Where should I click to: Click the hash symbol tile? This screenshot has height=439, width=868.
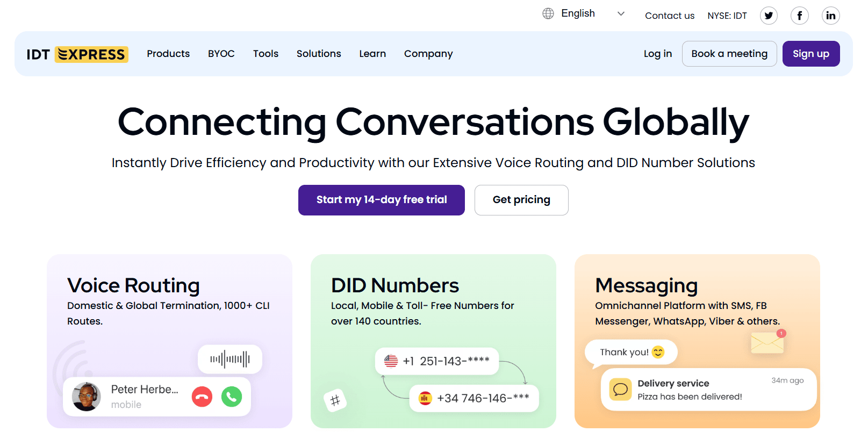[x=335, y=400]
